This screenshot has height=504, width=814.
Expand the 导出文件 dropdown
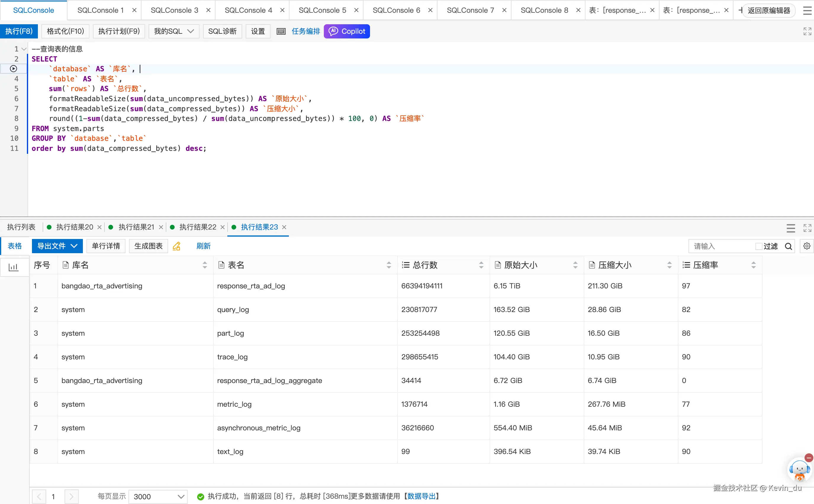point(57,246)
